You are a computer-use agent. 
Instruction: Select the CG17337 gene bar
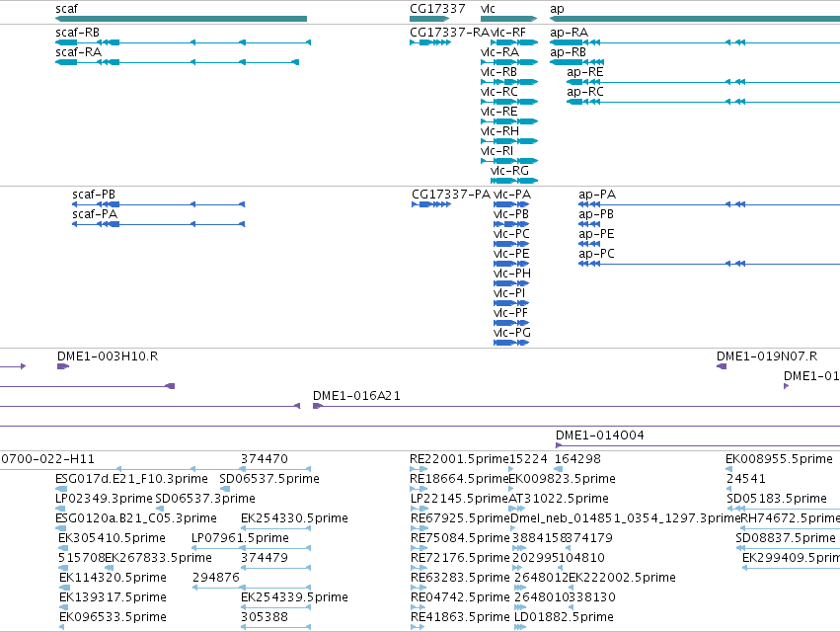(429, 19)
